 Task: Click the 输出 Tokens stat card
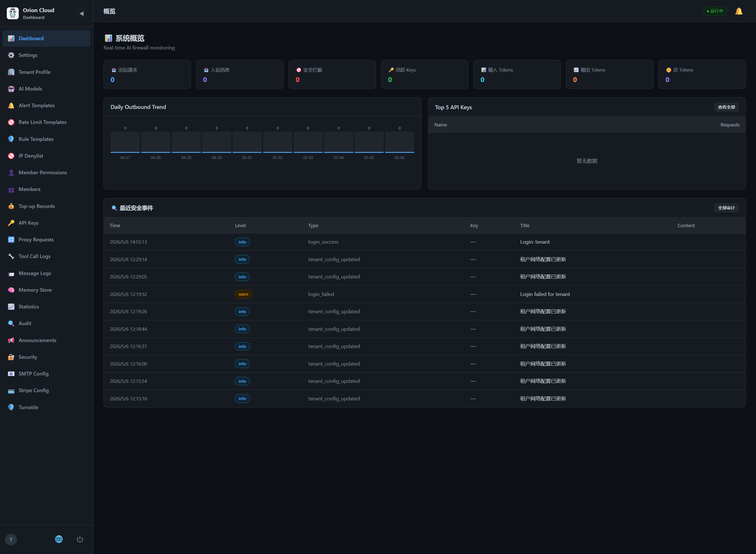coord(609,74)
